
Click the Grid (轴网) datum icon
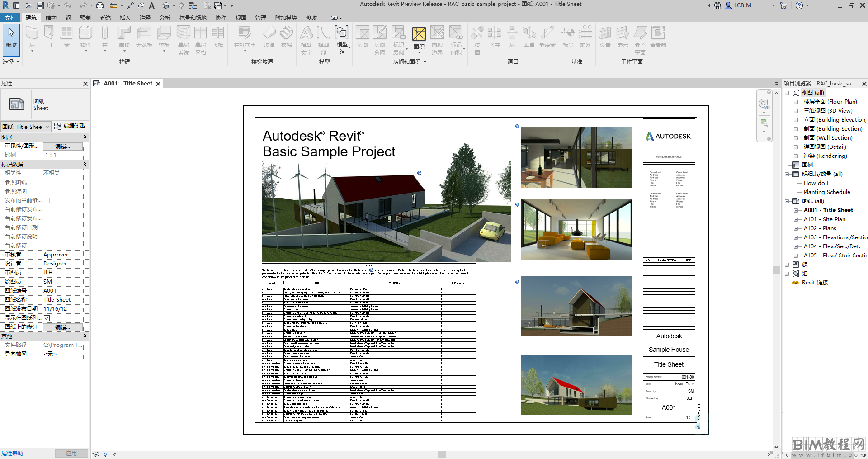[585, 33]
